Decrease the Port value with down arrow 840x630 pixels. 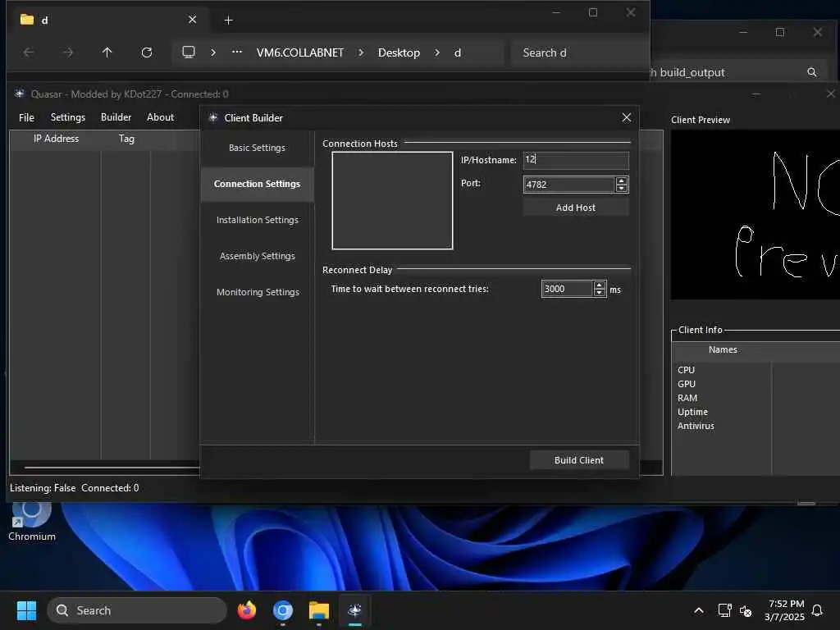point(622,188)
